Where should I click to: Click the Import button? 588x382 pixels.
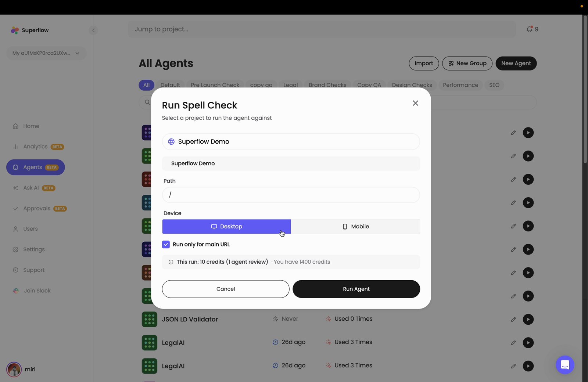tap(424, 63)
